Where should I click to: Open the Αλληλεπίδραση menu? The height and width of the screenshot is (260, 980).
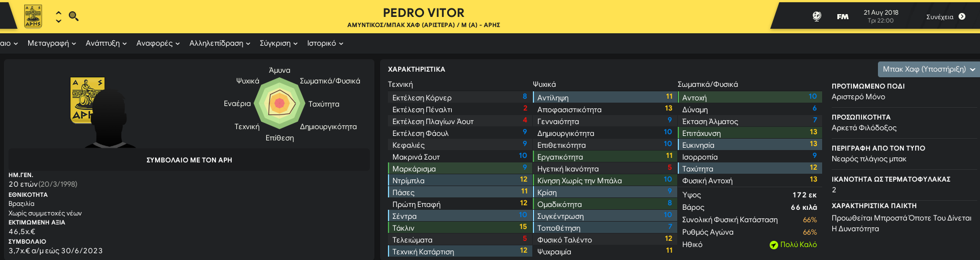tap(220, 43)
